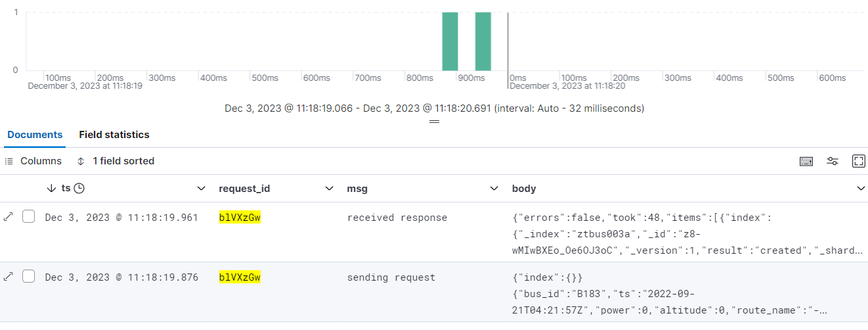Image resolution: width=868 pixels, height=330 pixels.
Task: Click the body column header label
Action: pyautogui.click(x=524, y=189)
